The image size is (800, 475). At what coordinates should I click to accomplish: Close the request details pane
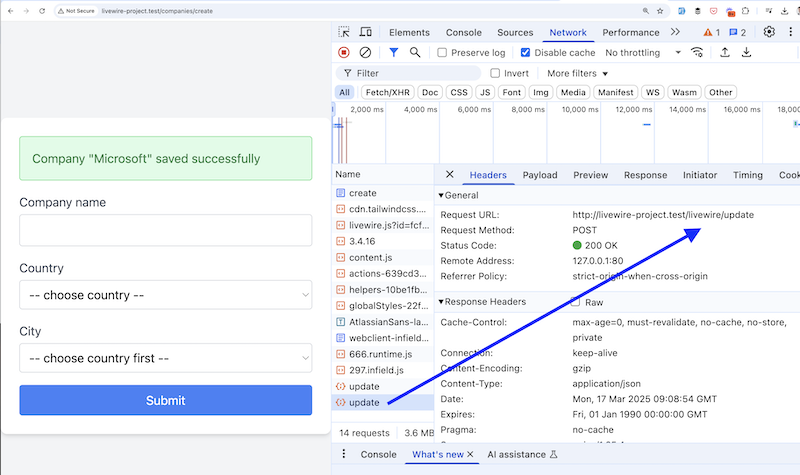click(449, 174)
